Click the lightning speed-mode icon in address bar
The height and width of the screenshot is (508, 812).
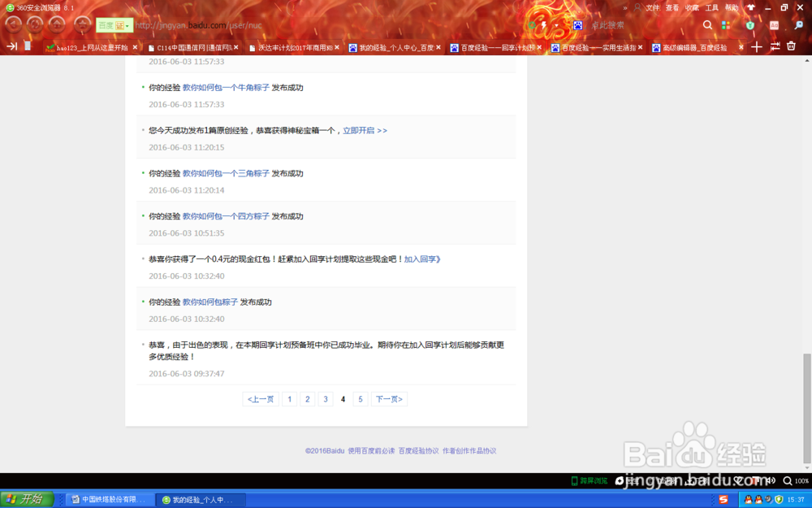pyautogui.click(x=544, y=25)
